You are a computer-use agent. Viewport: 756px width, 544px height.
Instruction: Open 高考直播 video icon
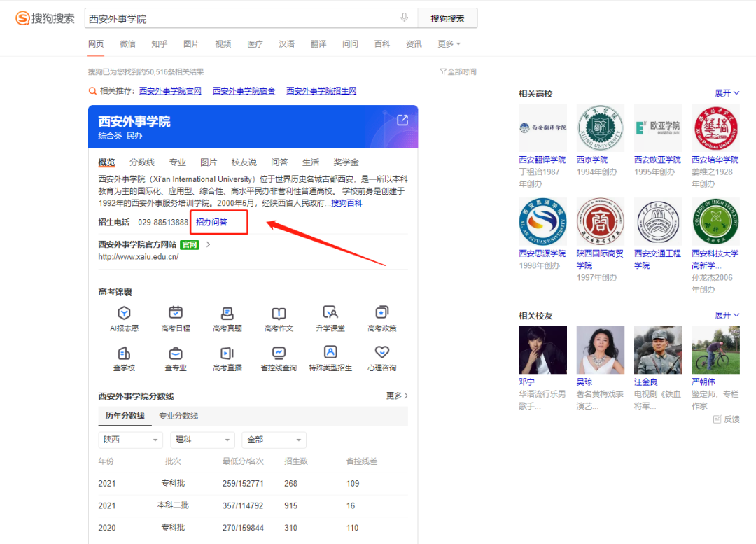click(x=227, y=353)
